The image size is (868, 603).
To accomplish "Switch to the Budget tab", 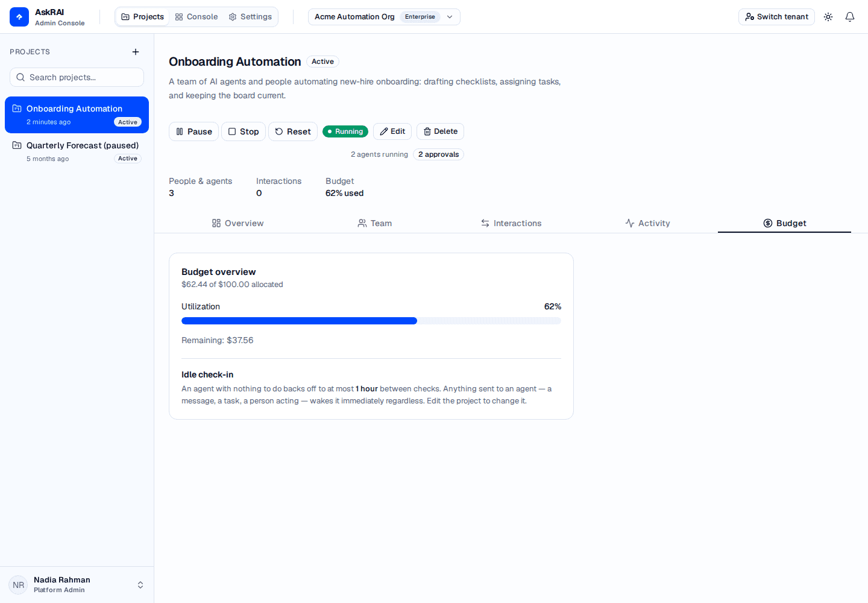I will pyautogui.click(x=784, y=223).
